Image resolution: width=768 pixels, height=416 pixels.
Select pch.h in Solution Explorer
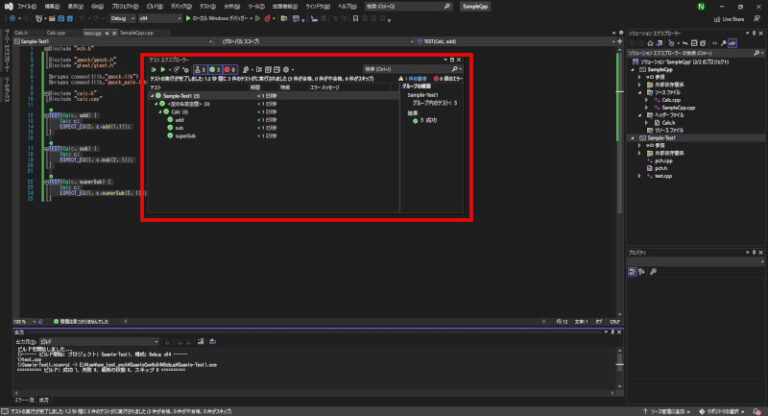(660, 168)
